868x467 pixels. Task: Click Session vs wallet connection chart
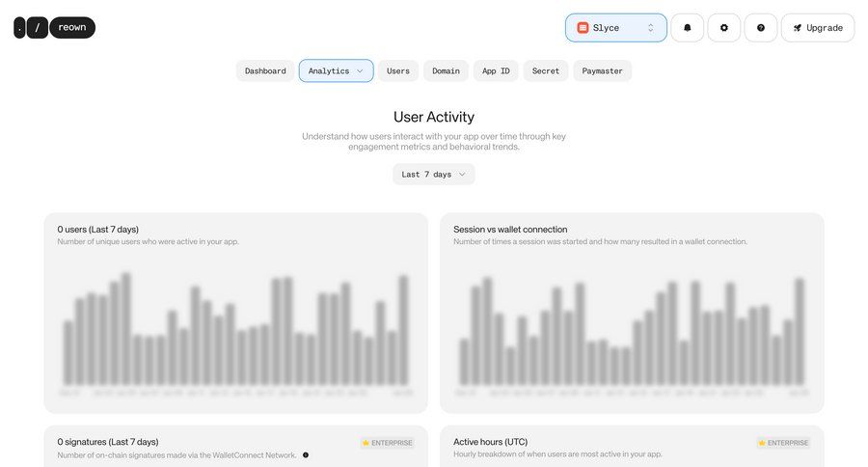click(x=632, y=328)
